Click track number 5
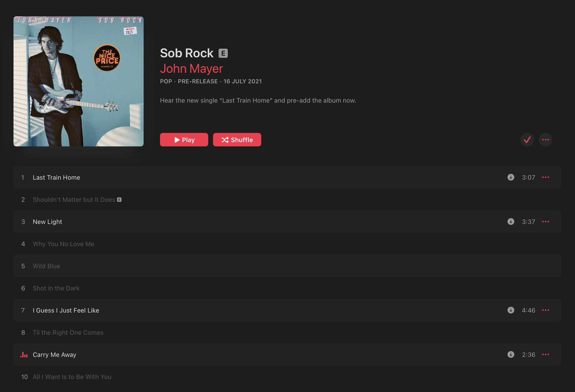Screen dimensions: 575x392 (23, 266)
